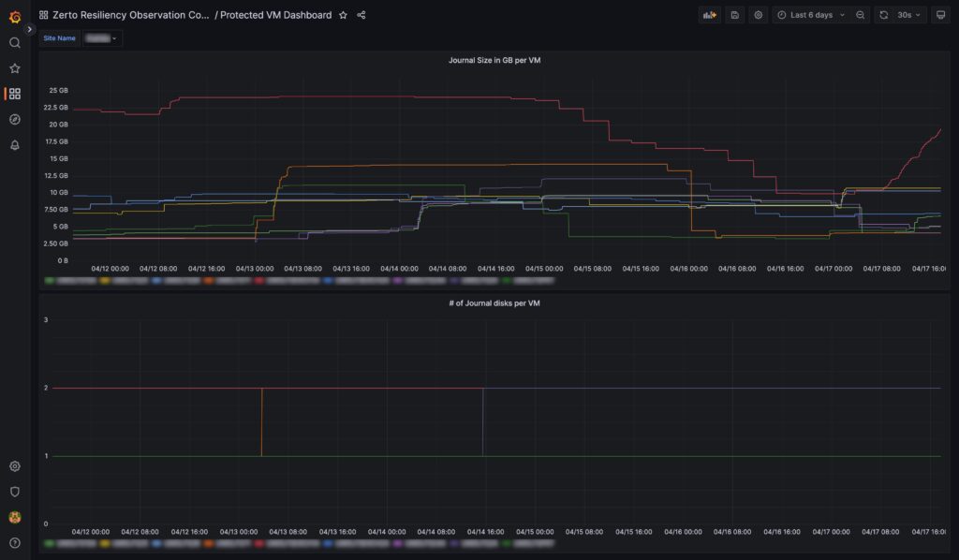Open Dashboard settings gear in top toolbar
The image size is (959, 560).
pyautogui.click(x=759, y=15)
